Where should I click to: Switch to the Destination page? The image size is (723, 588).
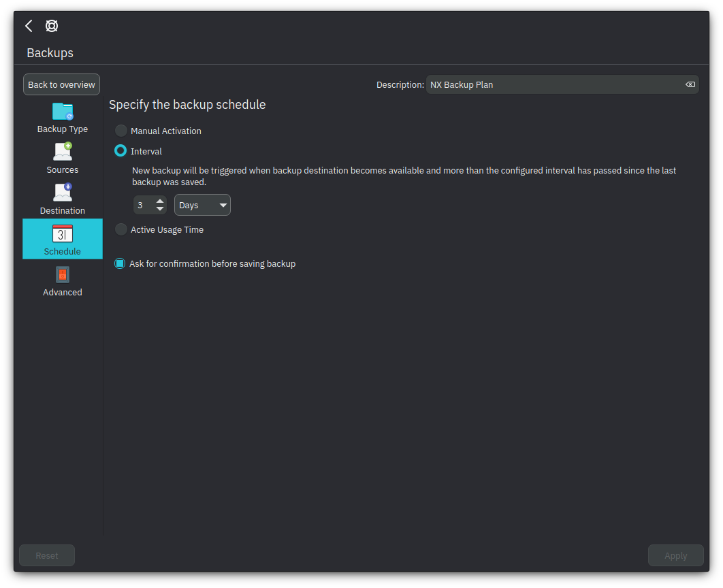63,199
